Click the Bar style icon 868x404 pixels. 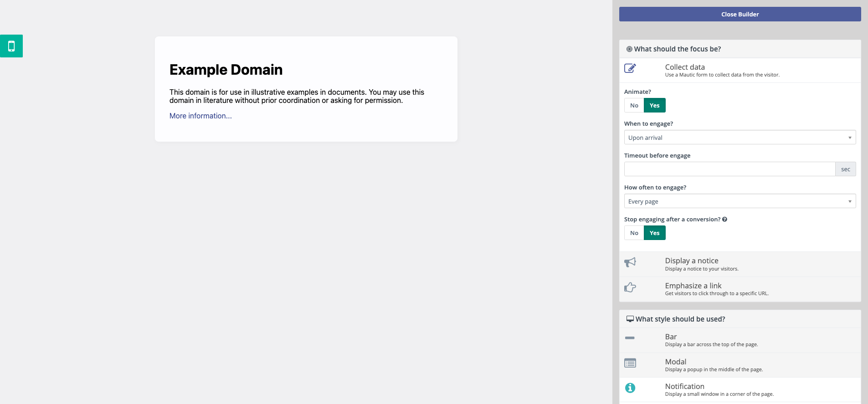[x=630, y=338]
